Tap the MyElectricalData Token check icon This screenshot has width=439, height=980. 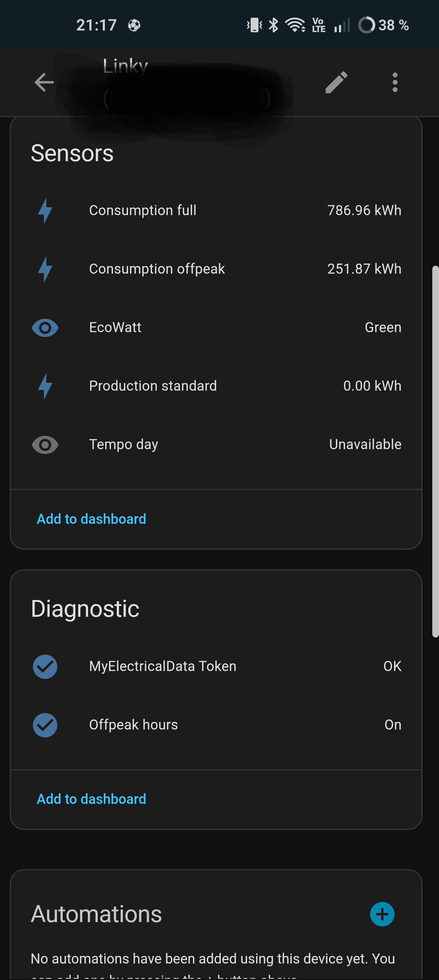click(x=45, y=666)
